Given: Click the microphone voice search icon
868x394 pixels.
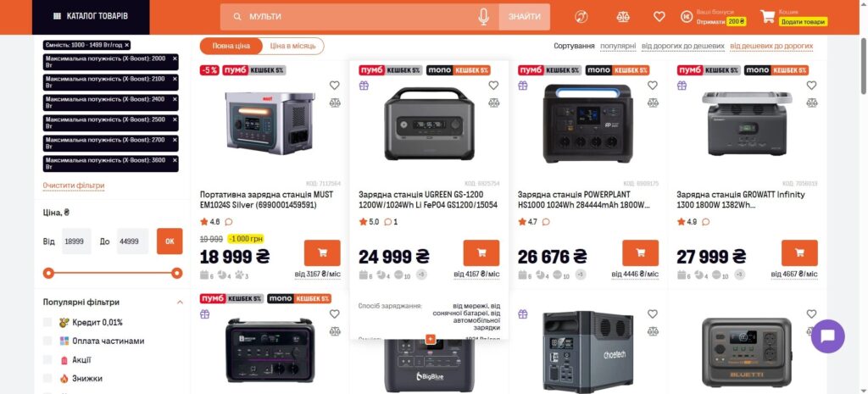Looking at the screenshot, I should (x=483, y=17).
